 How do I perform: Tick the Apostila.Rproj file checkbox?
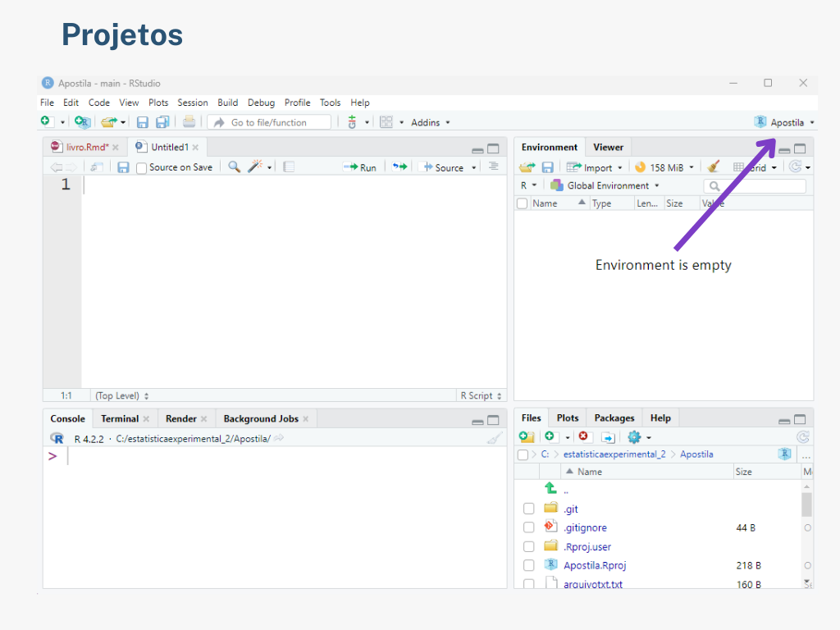coord(529,566)
